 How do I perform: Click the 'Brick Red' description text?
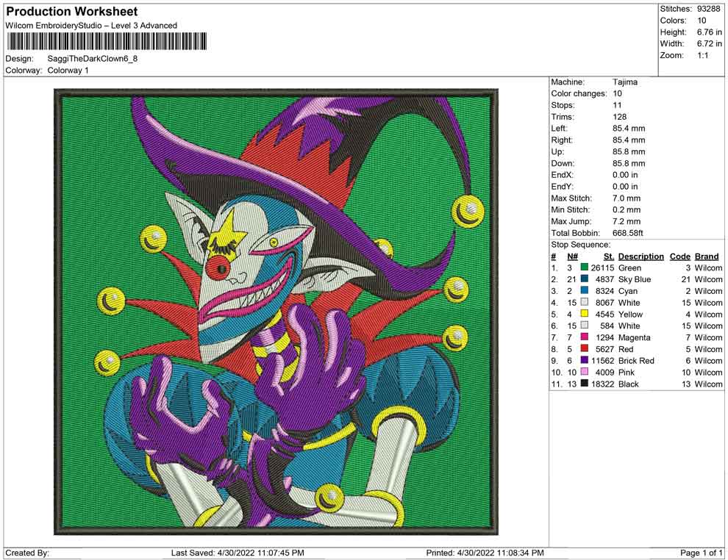636,361
